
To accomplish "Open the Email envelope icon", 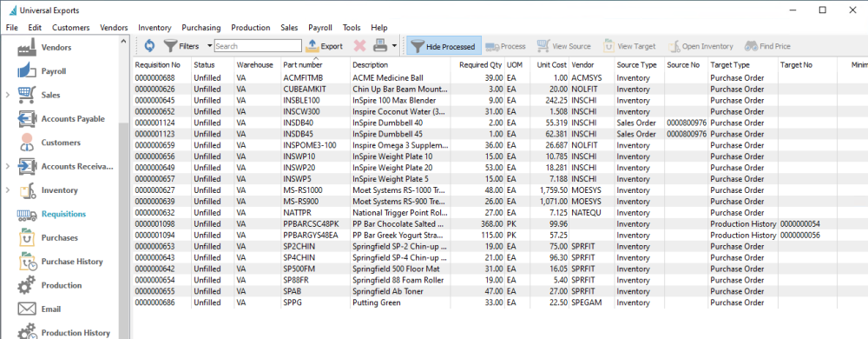I will [x=27, y=309].
